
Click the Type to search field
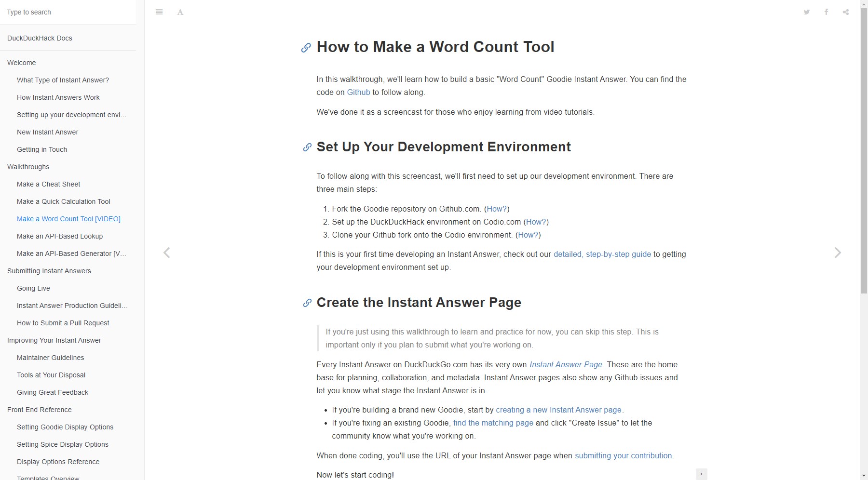pyautogui.click(x=68, y=12)
